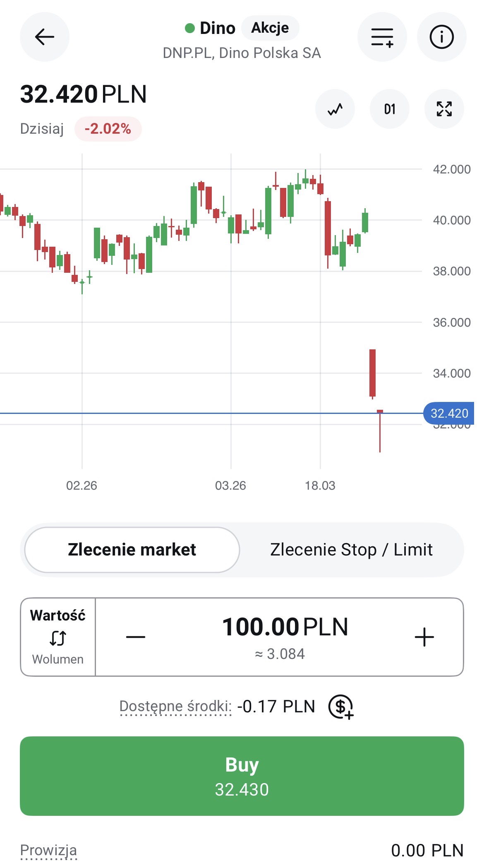Open the Prowizja commission details
Viewport: 484px width, 868px height.
click(x=48, y=850)
